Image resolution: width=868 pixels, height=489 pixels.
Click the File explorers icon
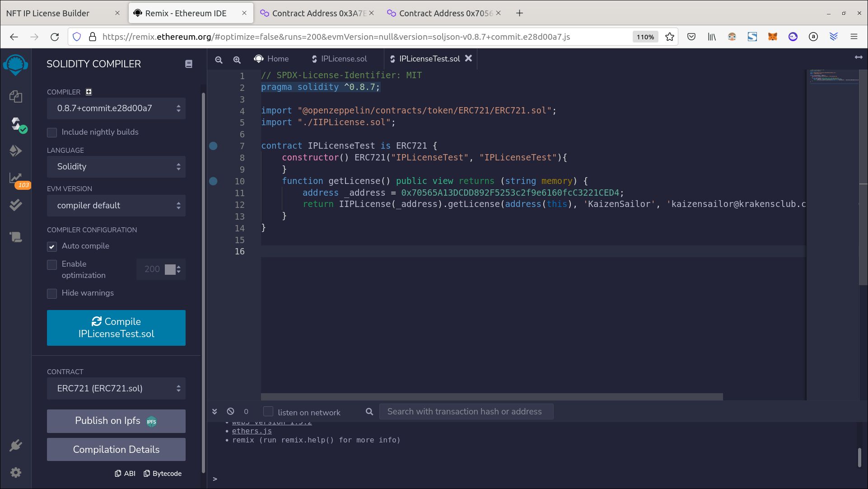click(x=16, y=96)
